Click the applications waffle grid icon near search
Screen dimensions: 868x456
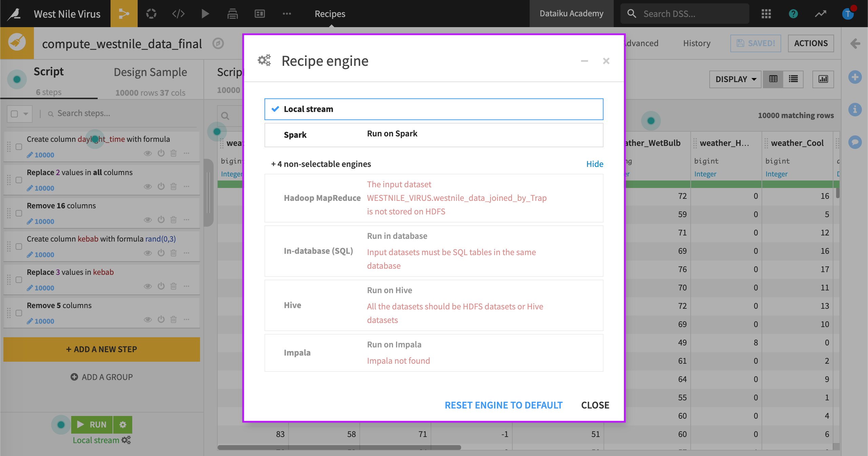[x=766, y=14]
